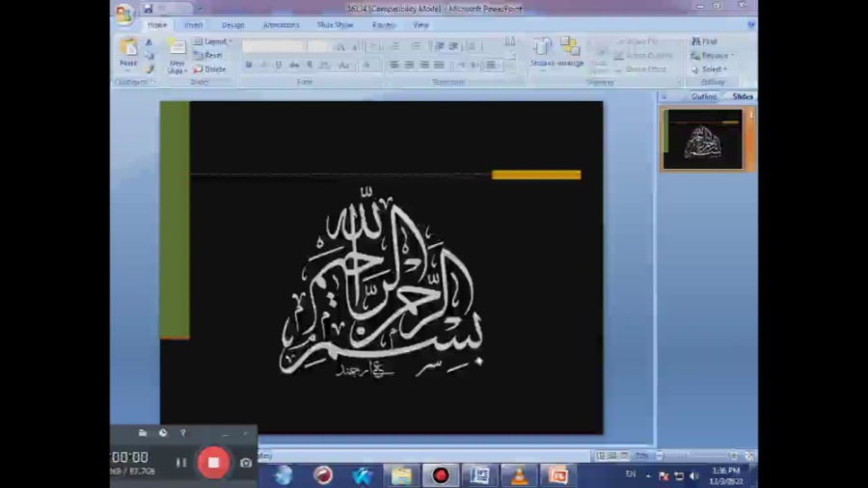
Task: Align text to the left
Action: point(394,66)
